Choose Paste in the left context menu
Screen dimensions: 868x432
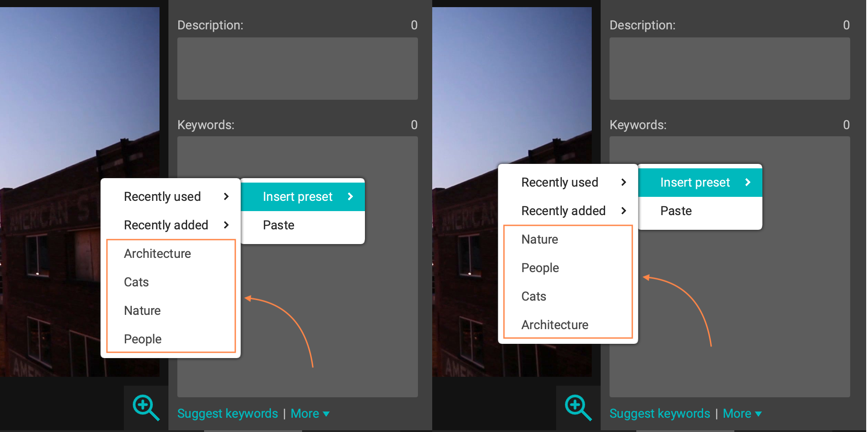pos(279,225)
